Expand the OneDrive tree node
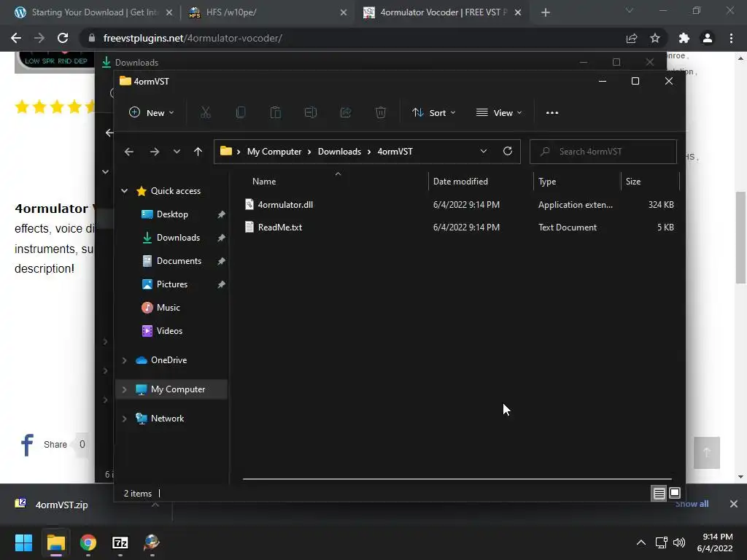The height and width of the screenshot is (560, 747). (x=124, y=360)
